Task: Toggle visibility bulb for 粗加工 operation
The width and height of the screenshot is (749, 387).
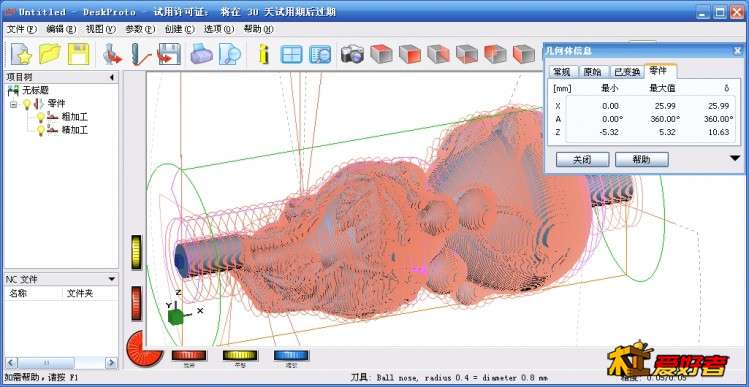Action: [x=41, y=117]
